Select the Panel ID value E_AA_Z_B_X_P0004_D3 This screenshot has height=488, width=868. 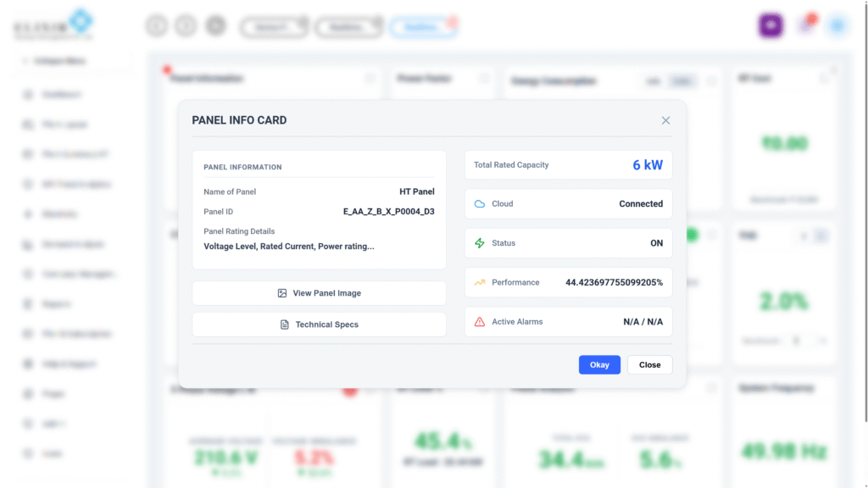click(388, 212)
